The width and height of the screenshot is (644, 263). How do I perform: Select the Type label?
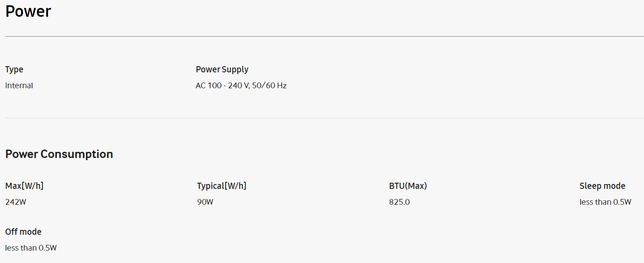(x=14, y=69)
